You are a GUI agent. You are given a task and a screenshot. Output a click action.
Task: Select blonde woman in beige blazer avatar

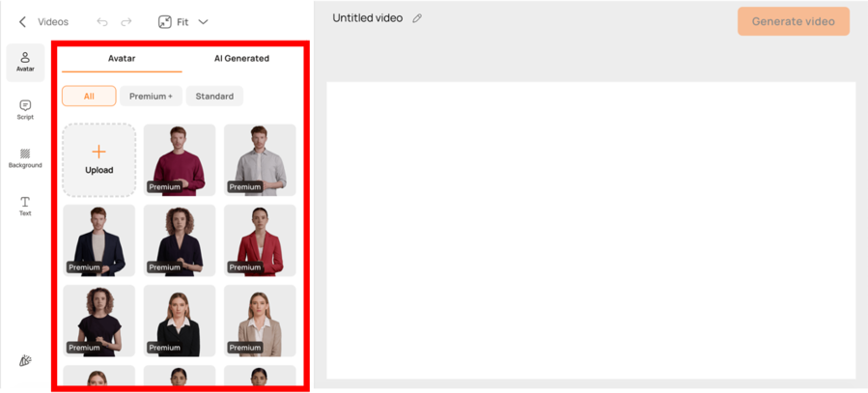260,321
